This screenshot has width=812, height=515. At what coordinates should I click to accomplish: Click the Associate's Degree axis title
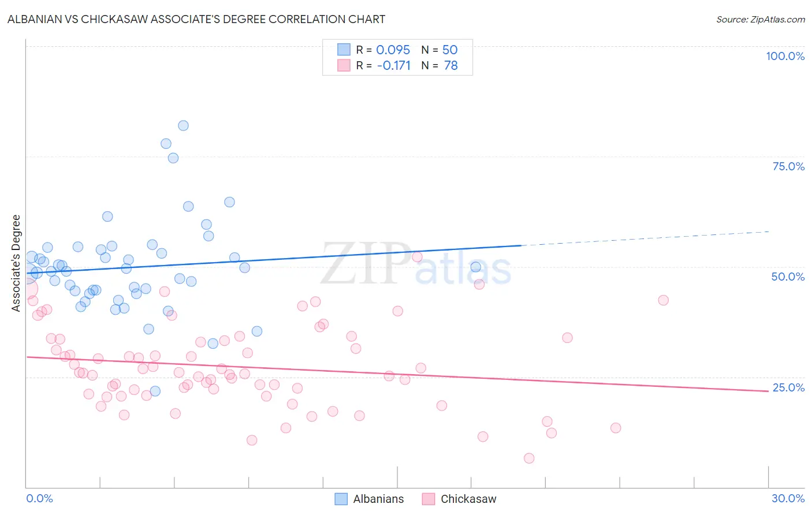point(16,263)
